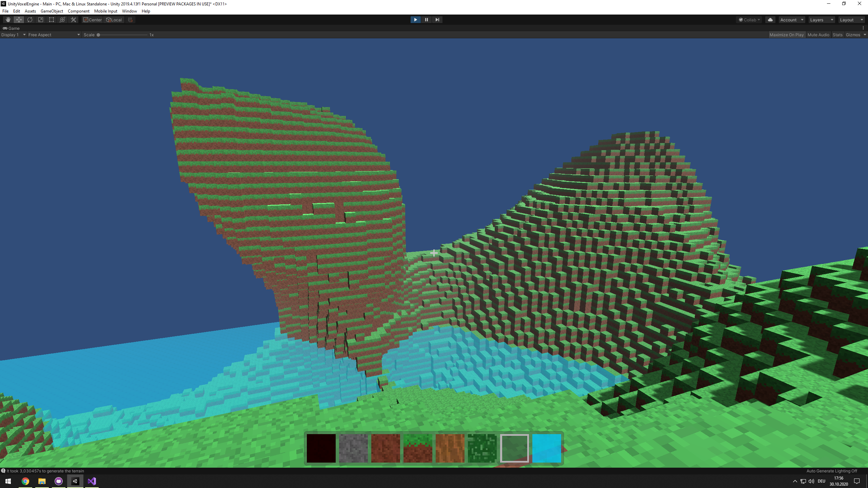The height and width of the screenshot is (488, 868).
Task: Select the Rotate tool icon
Action: tap(30, 20)
